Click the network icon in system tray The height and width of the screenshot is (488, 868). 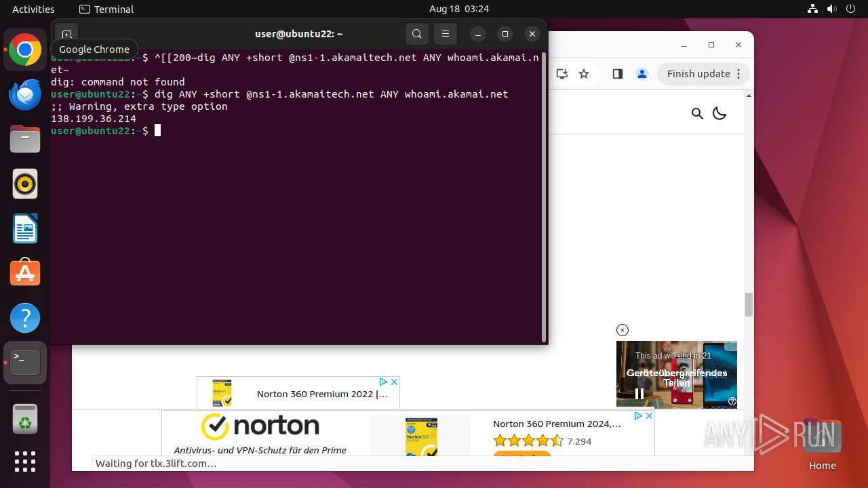(813, 9)
